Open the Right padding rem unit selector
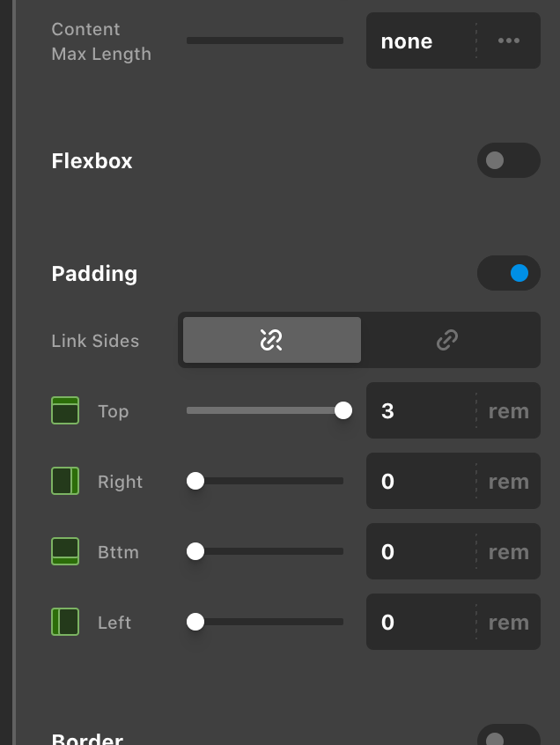The image size is (560, 745). pyautogui.click(x=509, y=482)
